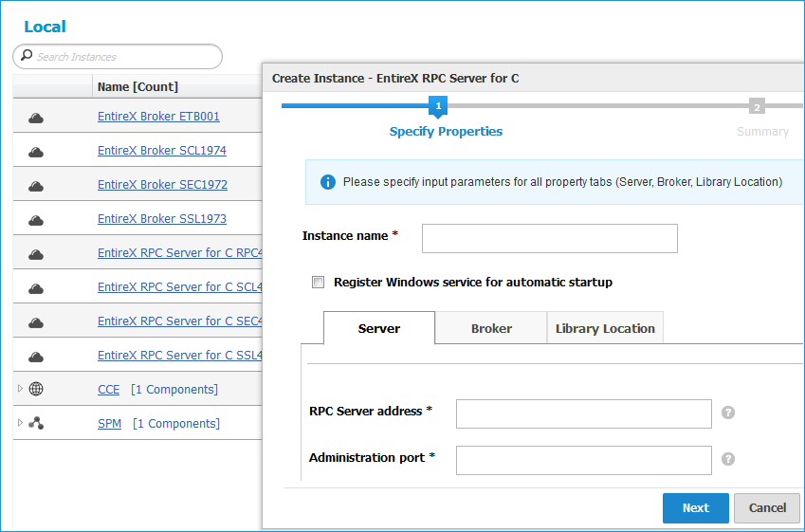Open the Library Location tab
This screenshot has height=532, width=805.
(x=605, y=328)
